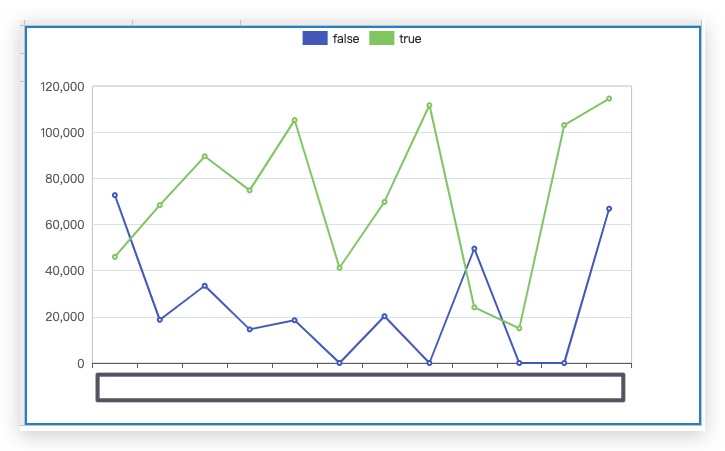Screen dimensions: 725x451
Task: Click the 40,000 y-axis label
Action: (65, 271)
